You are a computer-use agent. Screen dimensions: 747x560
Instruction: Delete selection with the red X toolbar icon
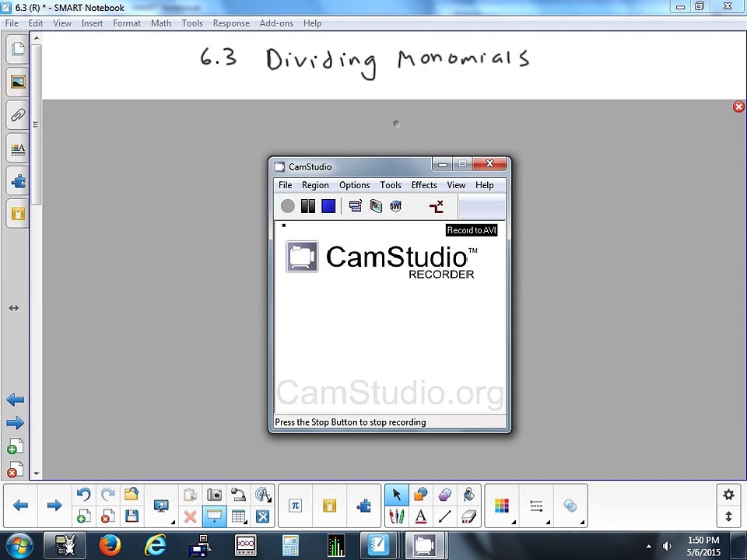point(190,516)
